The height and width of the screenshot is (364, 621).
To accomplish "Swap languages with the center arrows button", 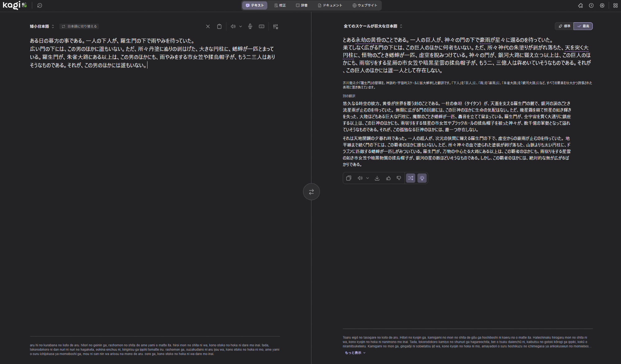I will (311, 192).
